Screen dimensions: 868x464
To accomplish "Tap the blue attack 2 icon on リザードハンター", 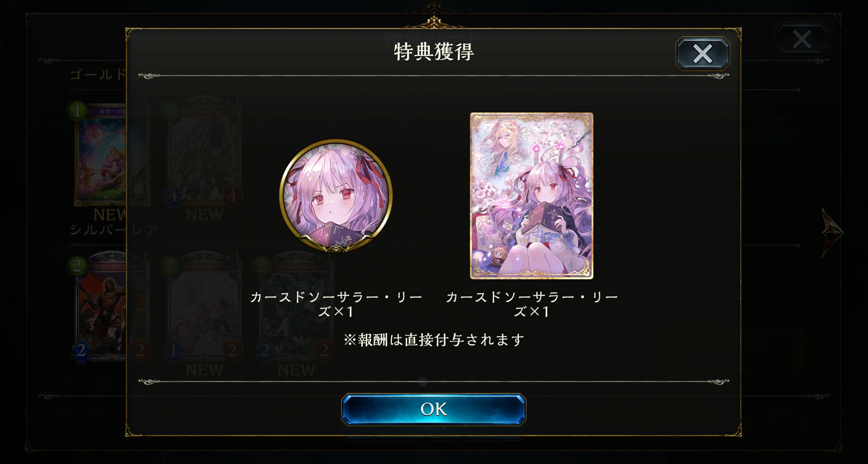I will 81,351.
